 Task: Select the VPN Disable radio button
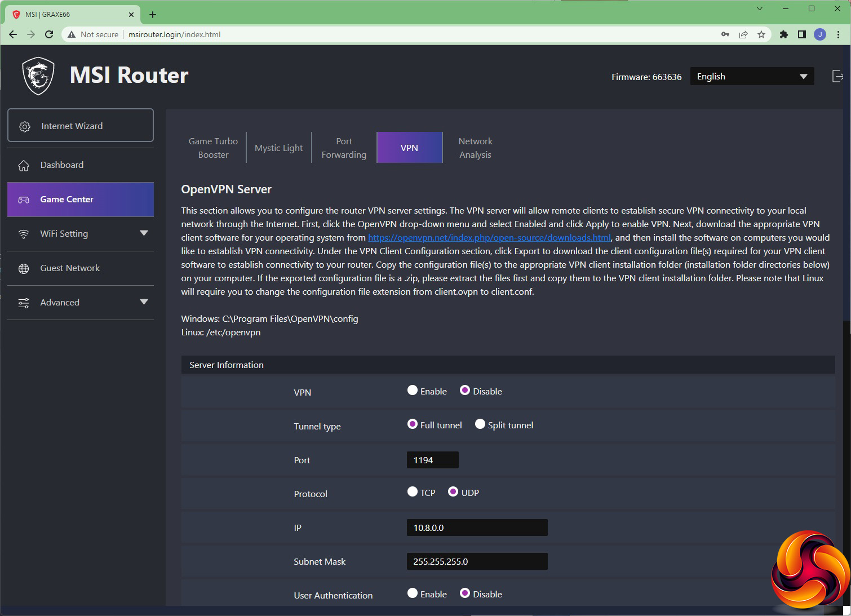[465, 390]
